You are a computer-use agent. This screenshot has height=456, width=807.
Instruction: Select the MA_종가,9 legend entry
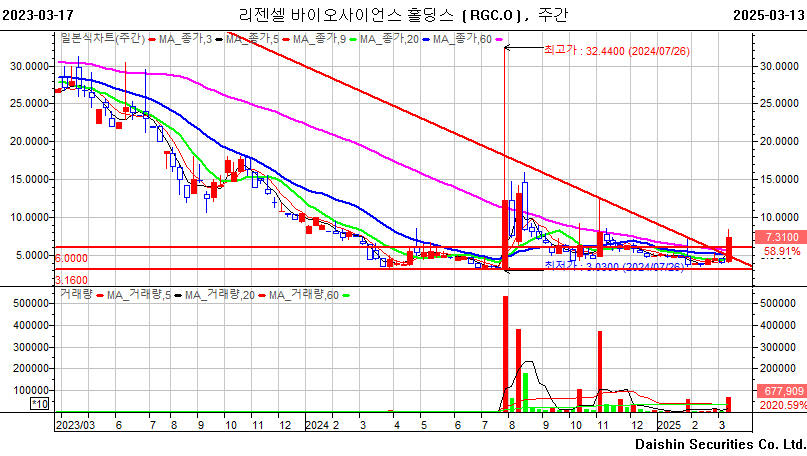click(319, 39)
